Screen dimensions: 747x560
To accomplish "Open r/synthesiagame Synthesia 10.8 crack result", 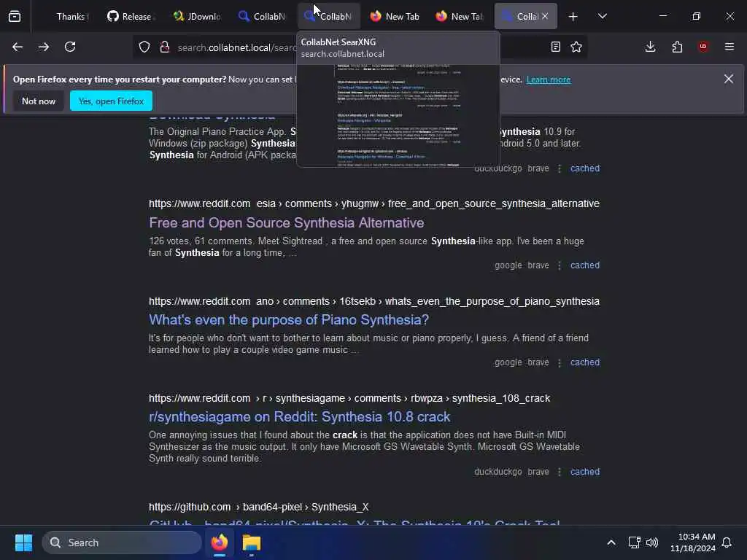I will point(299,416).
